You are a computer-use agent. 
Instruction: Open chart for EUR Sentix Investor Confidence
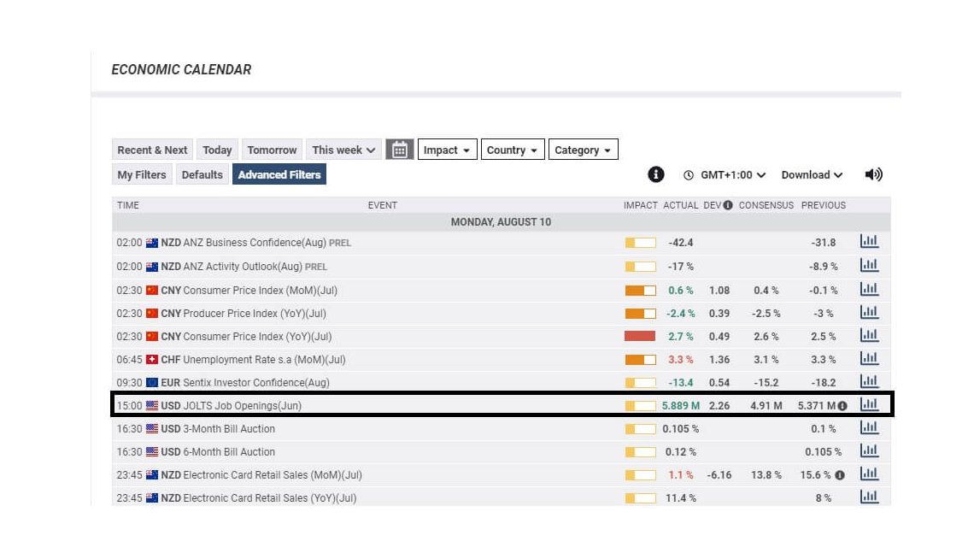[x=870, y=381]
